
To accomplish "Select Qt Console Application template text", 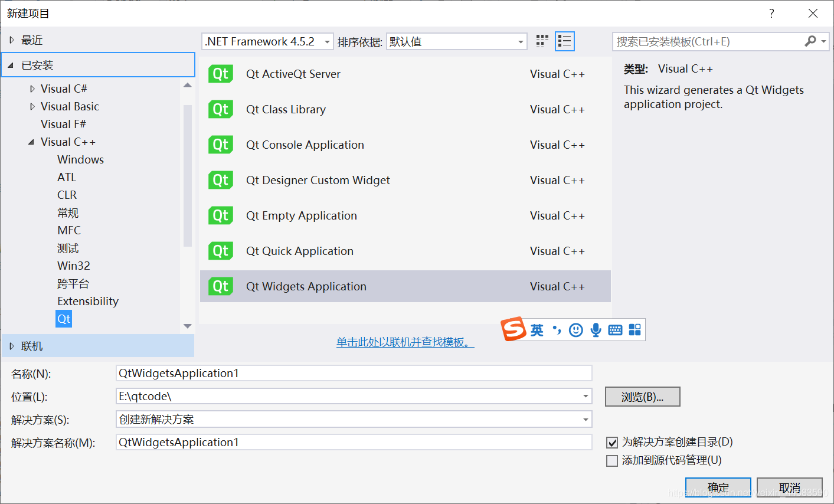I will 305,145.
